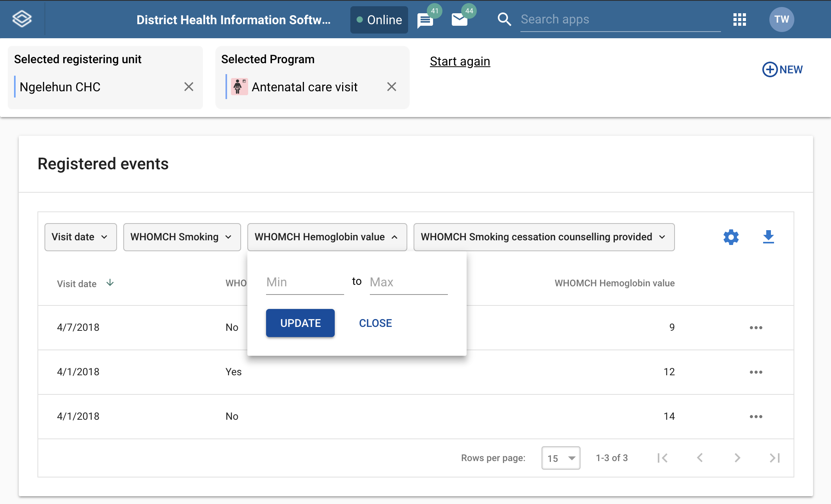
Task: Click the hemoglobin value 9 cell
Action: (x=672, y=327)
